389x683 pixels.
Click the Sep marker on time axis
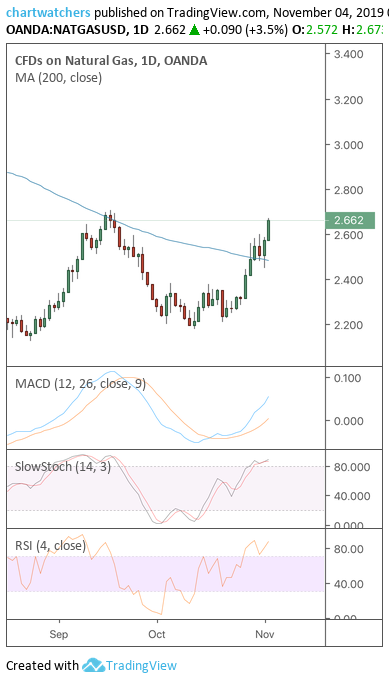pos(59,634)
